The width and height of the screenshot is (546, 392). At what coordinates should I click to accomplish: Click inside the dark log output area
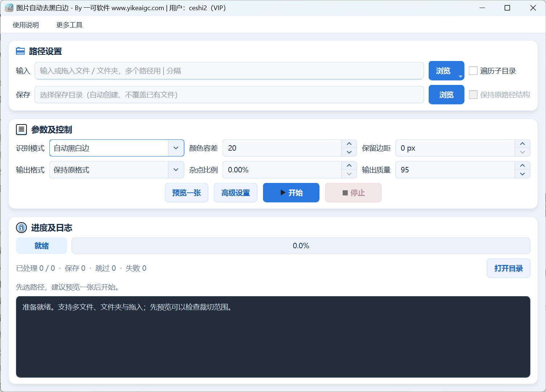pyautogui.click(x=273, y=337)
